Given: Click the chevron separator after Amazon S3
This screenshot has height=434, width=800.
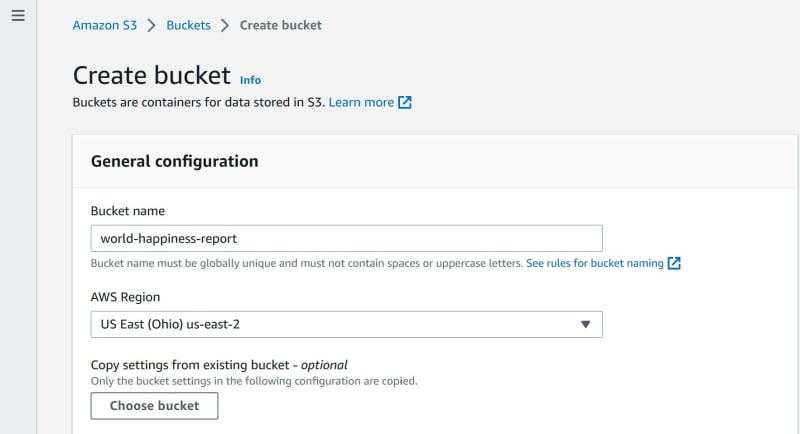Looking at the screenshot, I should (152, 25).
